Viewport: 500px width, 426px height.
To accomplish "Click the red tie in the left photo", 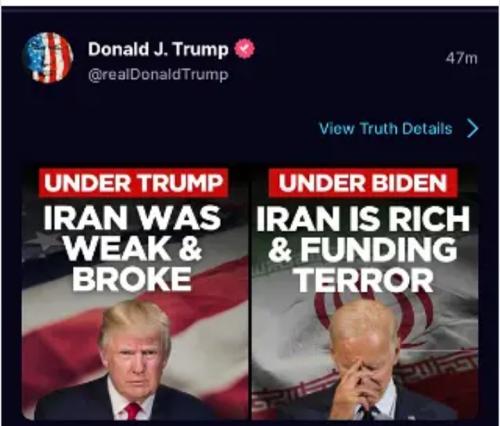I will point(133,411).
